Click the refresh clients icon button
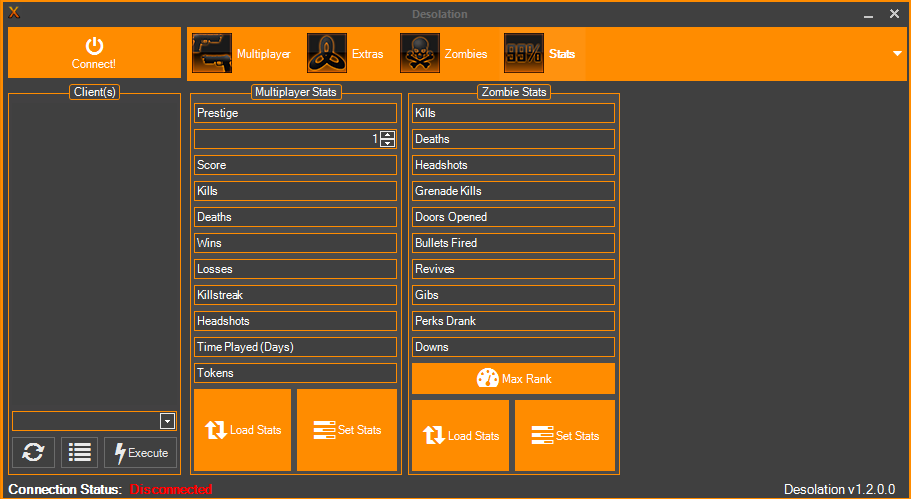This screenshot has height=499, width=911. pos(33,452)
